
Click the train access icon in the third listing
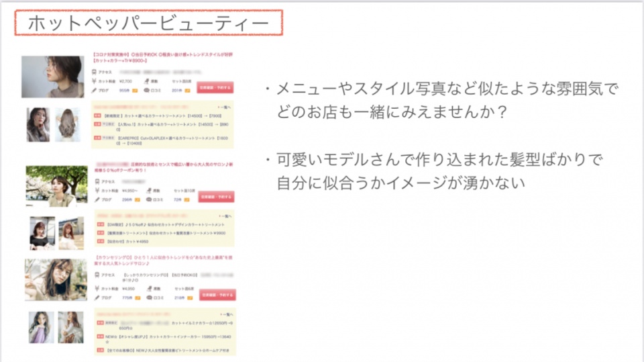coord(97,275)
